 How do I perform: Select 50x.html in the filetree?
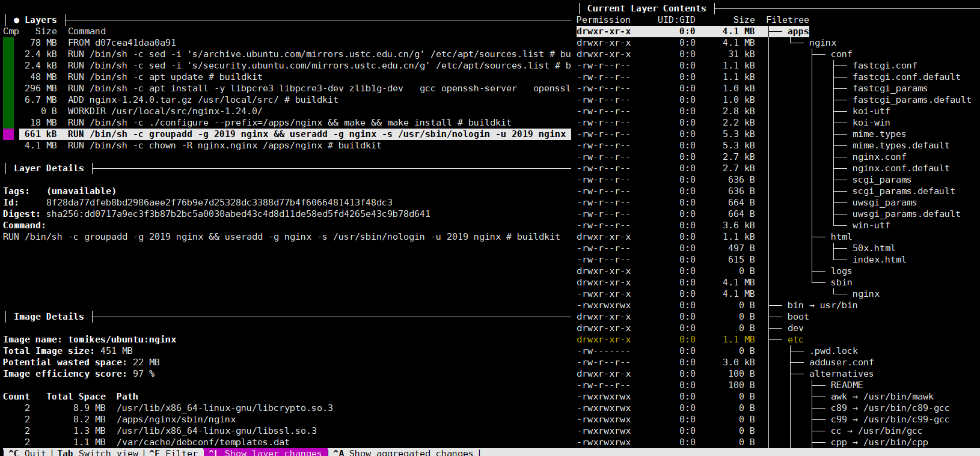pyautogui.click(x=874, y=248)
